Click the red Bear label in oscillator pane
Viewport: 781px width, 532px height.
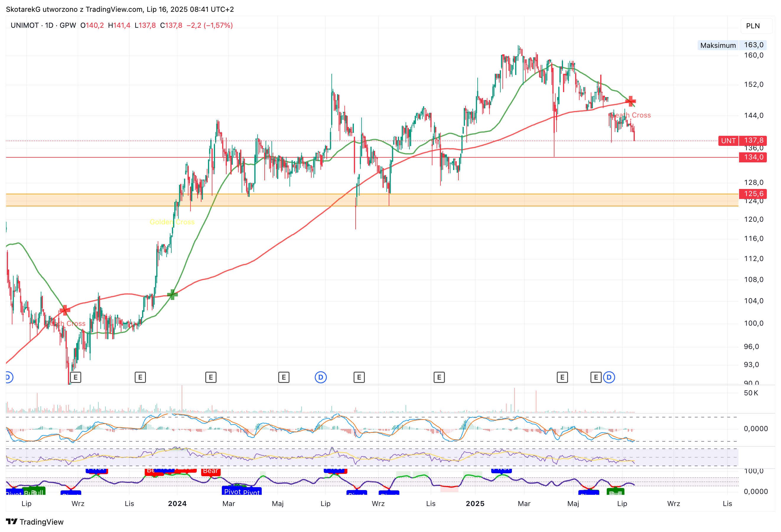(211, 471)
